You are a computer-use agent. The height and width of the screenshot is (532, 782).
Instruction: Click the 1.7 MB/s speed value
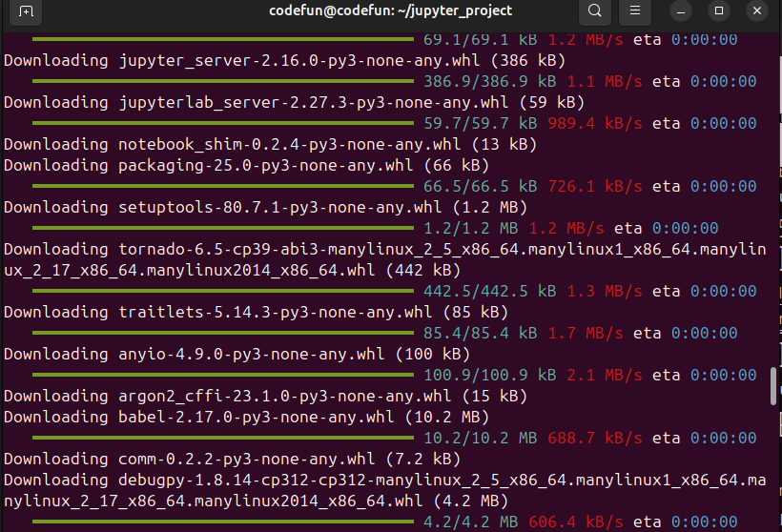tap(585, 333)
